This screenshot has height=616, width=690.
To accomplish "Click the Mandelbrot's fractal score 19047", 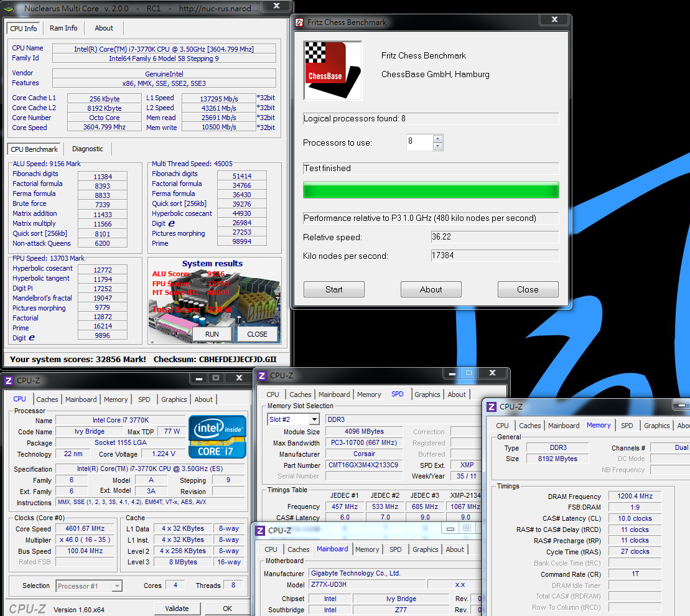I will [103, 298].
